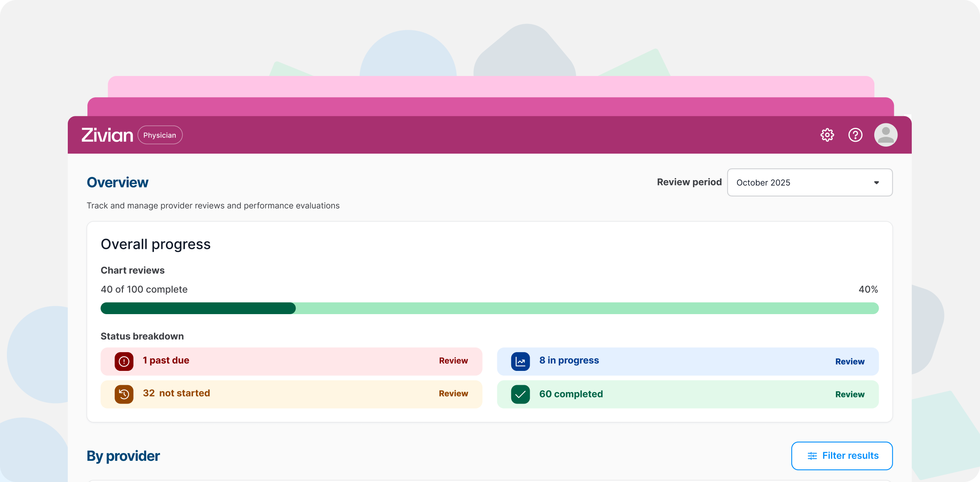Open the user profile avatar

pos(886,135)
